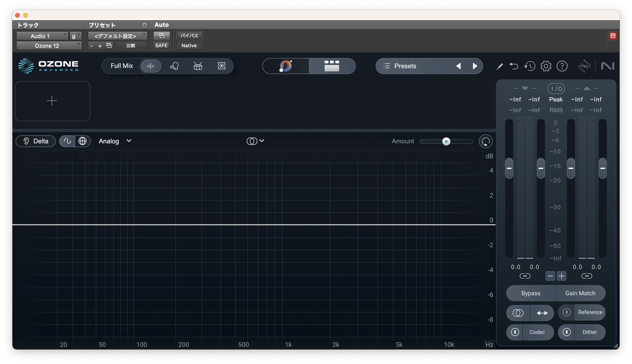Open the Presets menu
Viewport: 632px width, 364px height.
pos(405,66)
